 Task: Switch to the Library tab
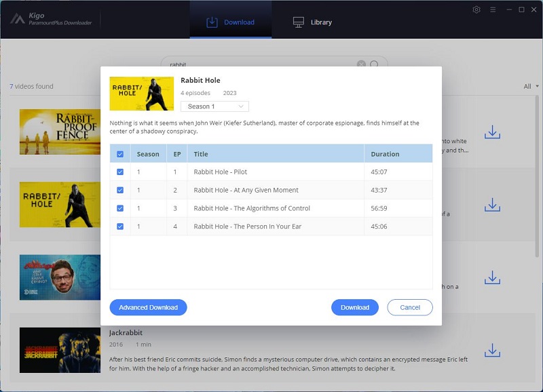coord(312,22)
